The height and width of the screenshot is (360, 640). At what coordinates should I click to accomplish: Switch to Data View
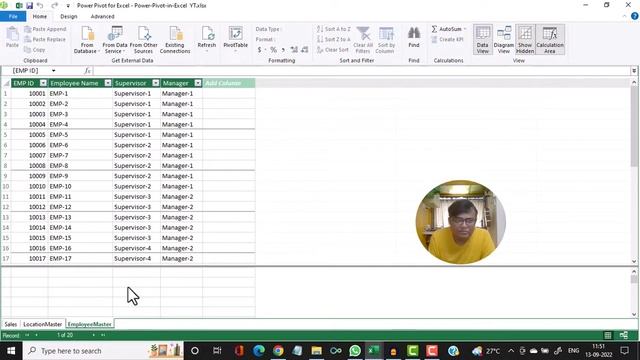tap(482, 40)
